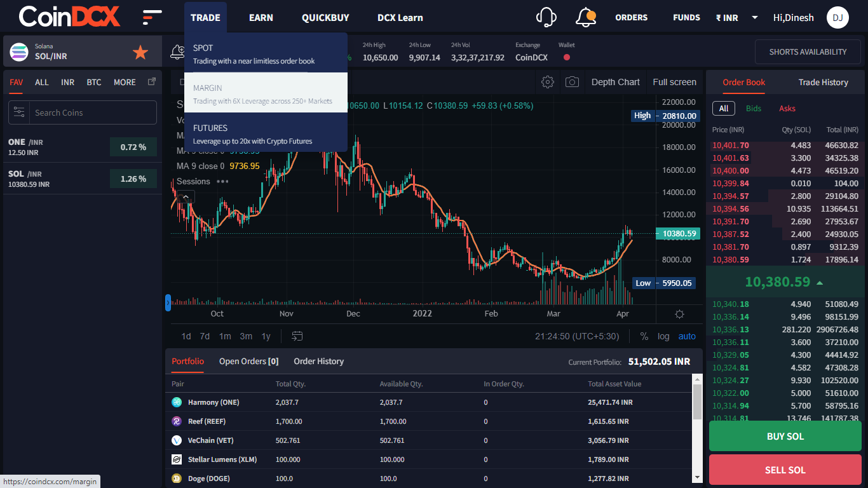Click the Solana coin icon
This screenshot has height=488, width=868.
(x=20, y=51)
